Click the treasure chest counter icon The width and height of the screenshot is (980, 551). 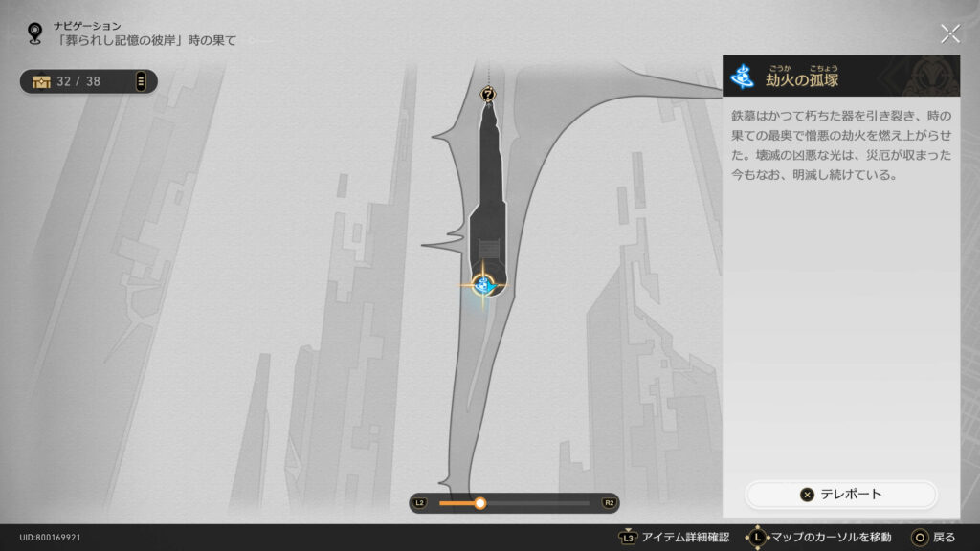pos(41,81)
